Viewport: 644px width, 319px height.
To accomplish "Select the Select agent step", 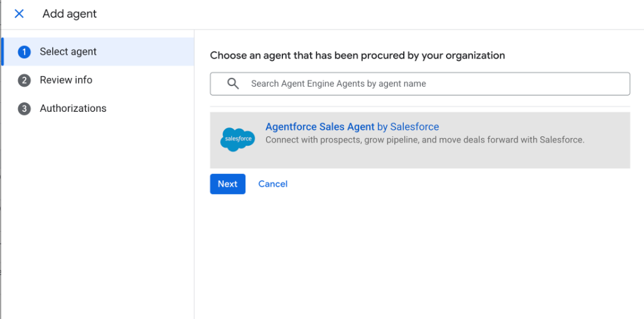I will (97, 51).
